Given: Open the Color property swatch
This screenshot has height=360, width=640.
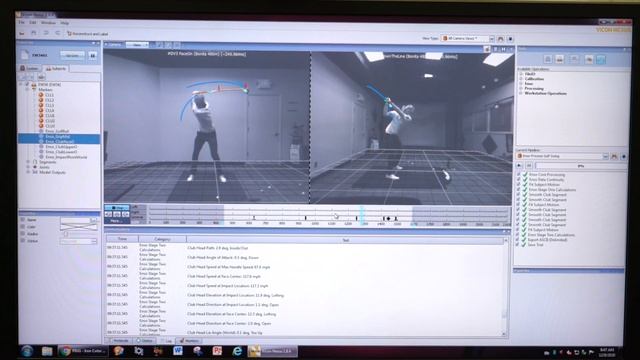Looking at the screenshot, I should 79,227.
